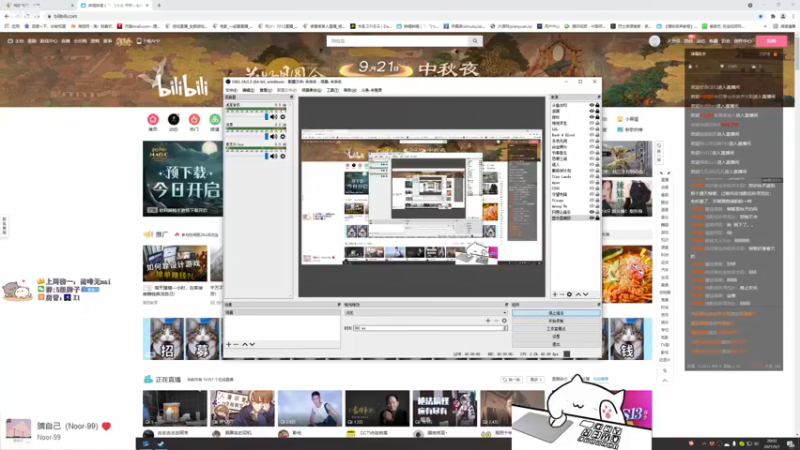Open source properties gear icon

[x=569, y=294]
